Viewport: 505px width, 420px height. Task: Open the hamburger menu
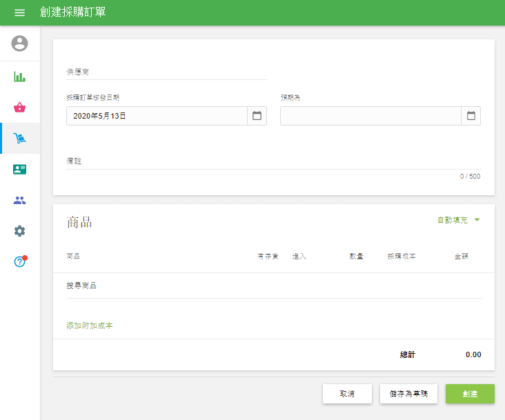(19, 13)
